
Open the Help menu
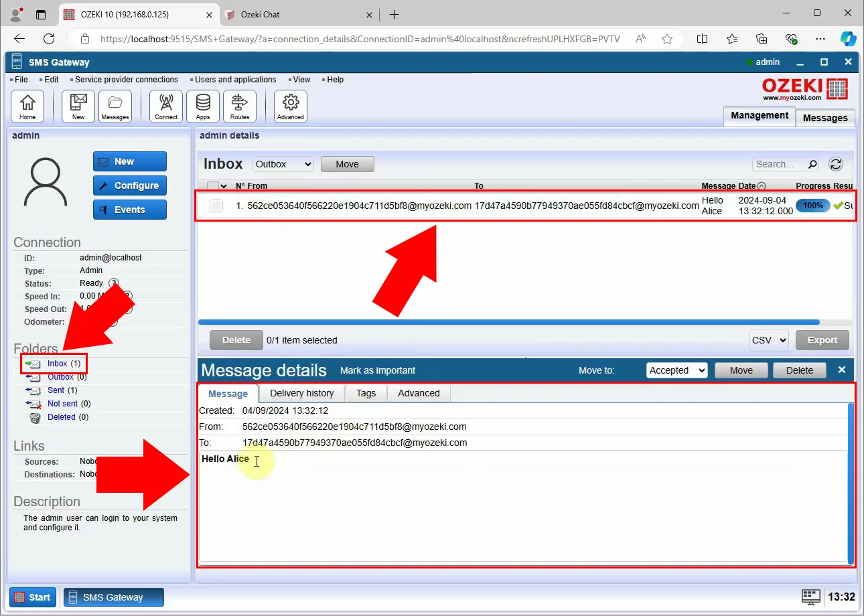tap(335, 79)
